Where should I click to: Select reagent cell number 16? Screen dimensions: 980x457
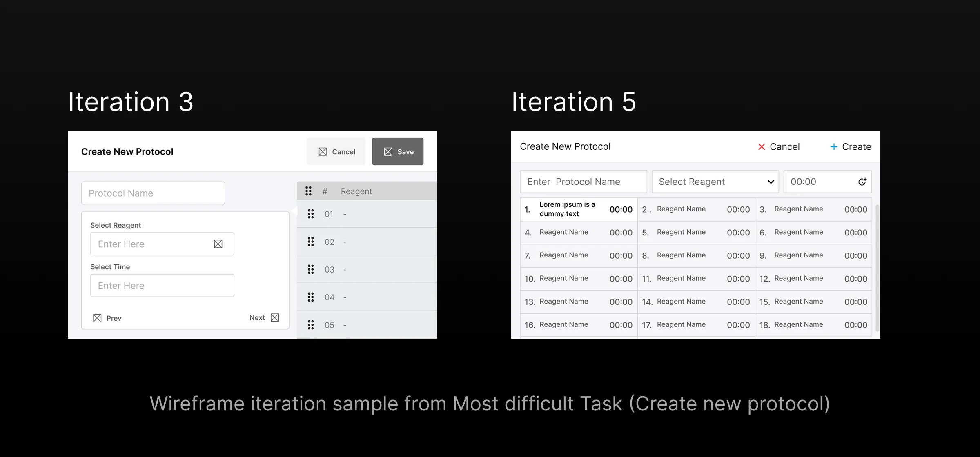click(579, 325)
